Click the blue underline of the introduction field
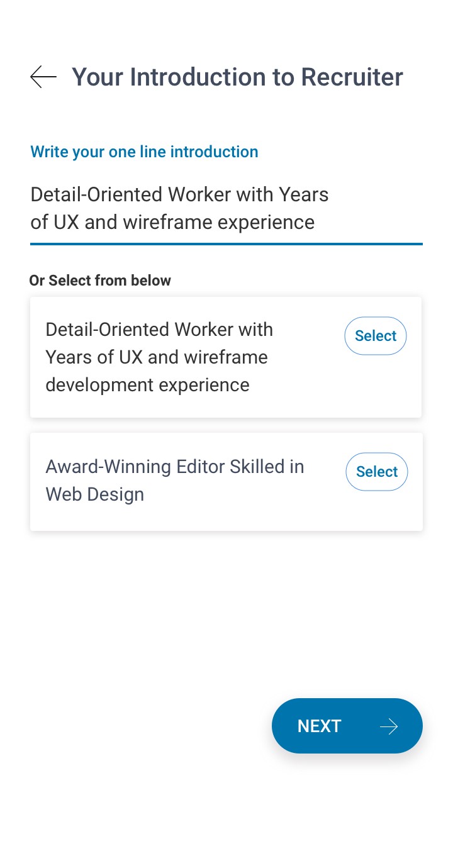Image resolution: width=453 pixels, height=868 pixels. pyautogui.click(x=226, y=243)
